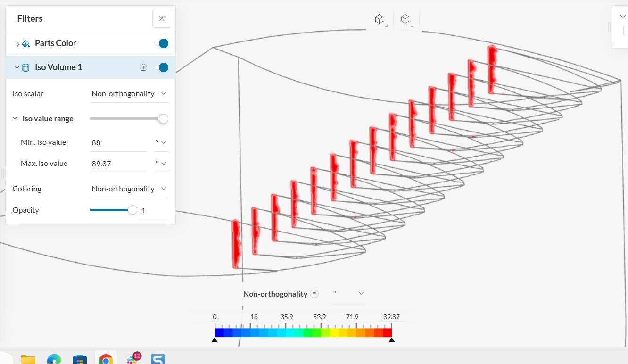Edit the Min. iso value field

coord(118,142)
